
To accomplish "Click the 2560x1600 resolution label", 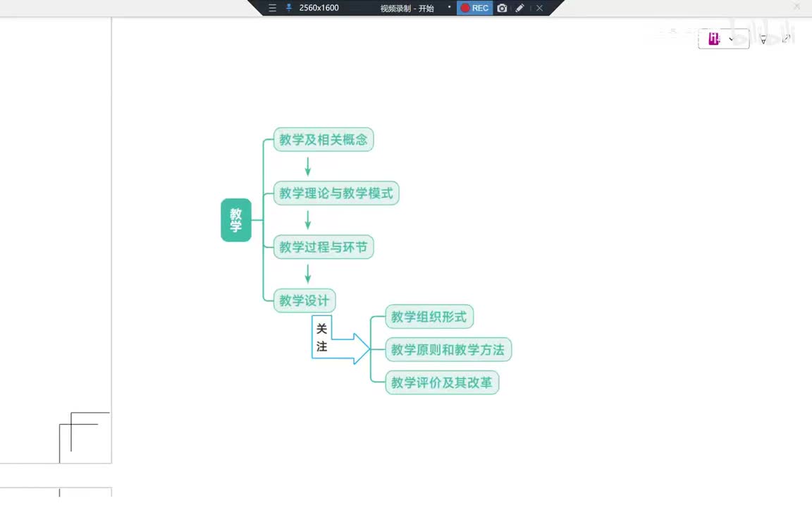I will (x=319, y=8).
